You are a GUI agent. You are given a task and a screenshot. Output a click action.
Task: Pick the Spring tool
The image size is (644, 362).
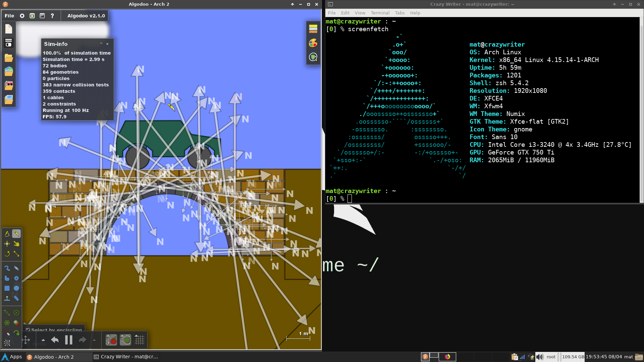pos(7,313)
